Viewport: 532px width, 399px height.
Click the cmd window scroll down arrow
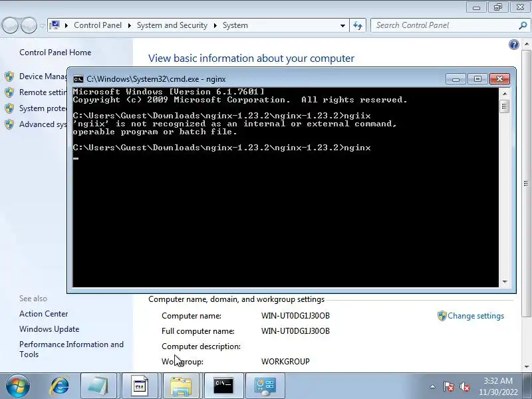tap(505, 281)
